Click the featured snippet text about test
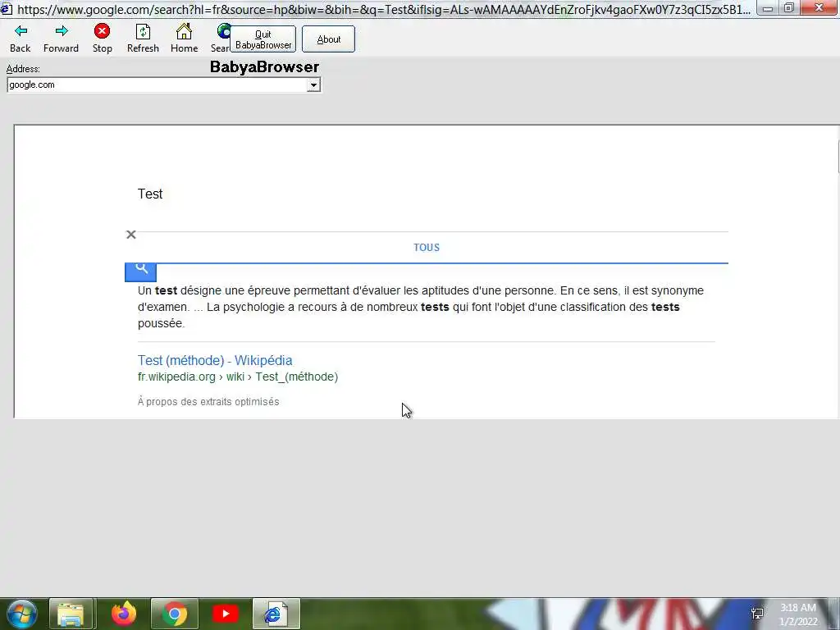The image size is (840, 630). coord(421,307)
